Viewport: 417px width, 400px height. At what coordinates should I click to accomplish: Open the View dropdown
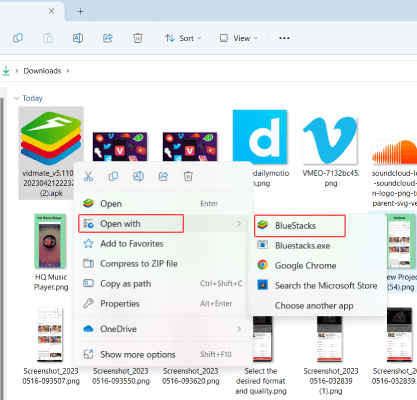238,38
